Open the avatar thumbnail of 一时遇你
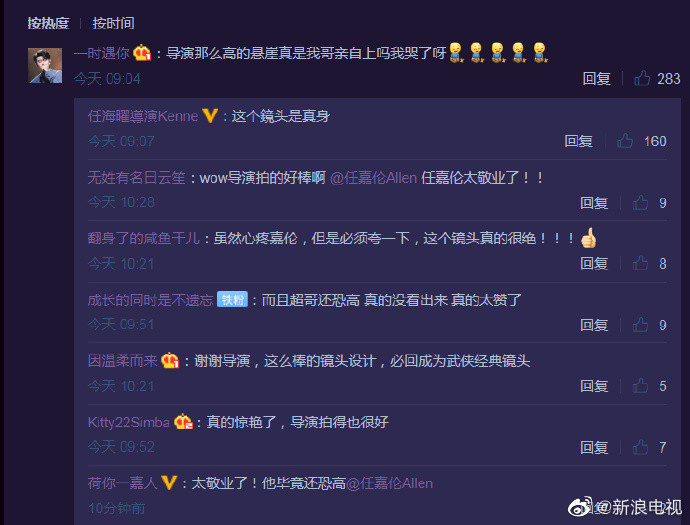690x525 pixels. tap(45, 65)
